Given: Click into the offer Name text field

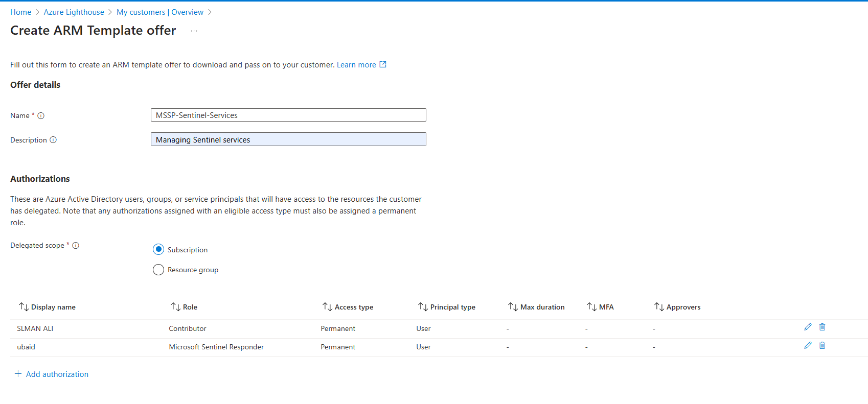Looking at the screenshot, I should click(288, 115).
